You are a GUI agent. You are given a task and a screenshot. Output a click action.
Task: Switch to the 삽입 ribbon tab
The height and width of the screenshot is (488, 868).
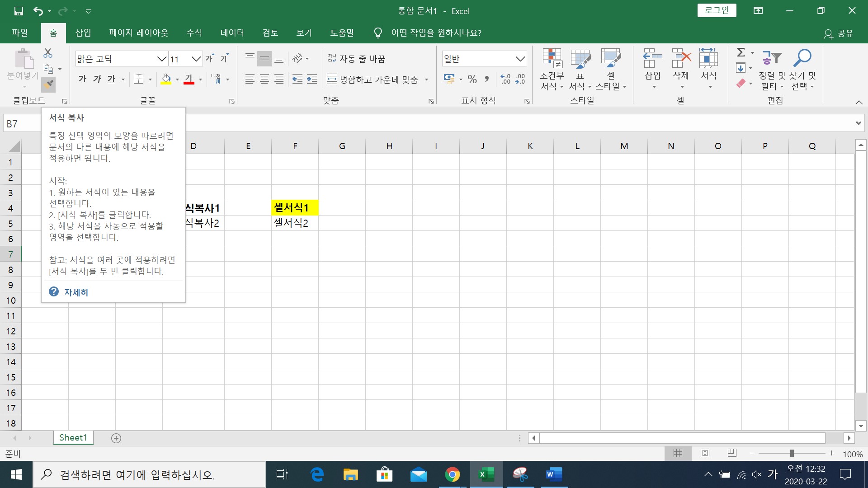(x=83, y=33)
